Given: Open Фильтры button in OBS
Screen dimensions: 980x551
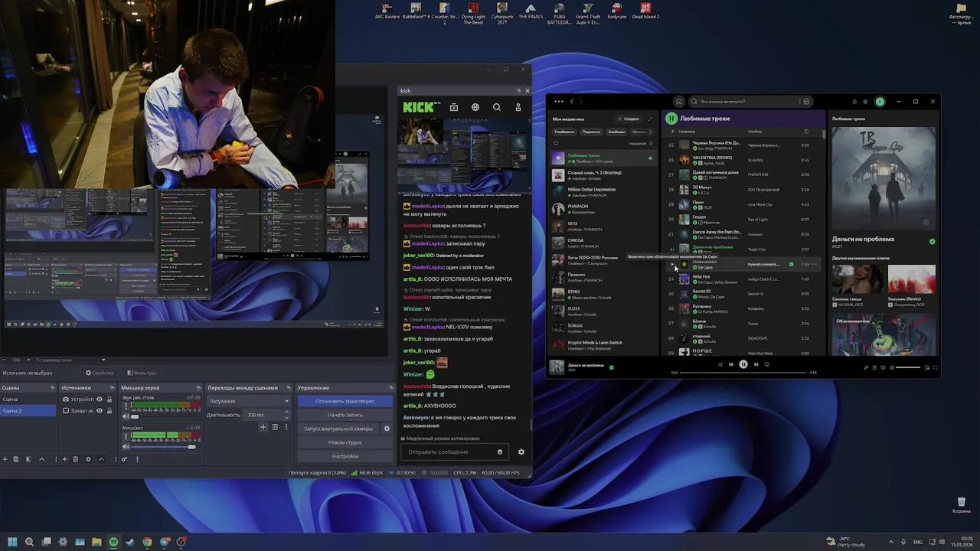Looking at the screenshot, I should [142, 373].
